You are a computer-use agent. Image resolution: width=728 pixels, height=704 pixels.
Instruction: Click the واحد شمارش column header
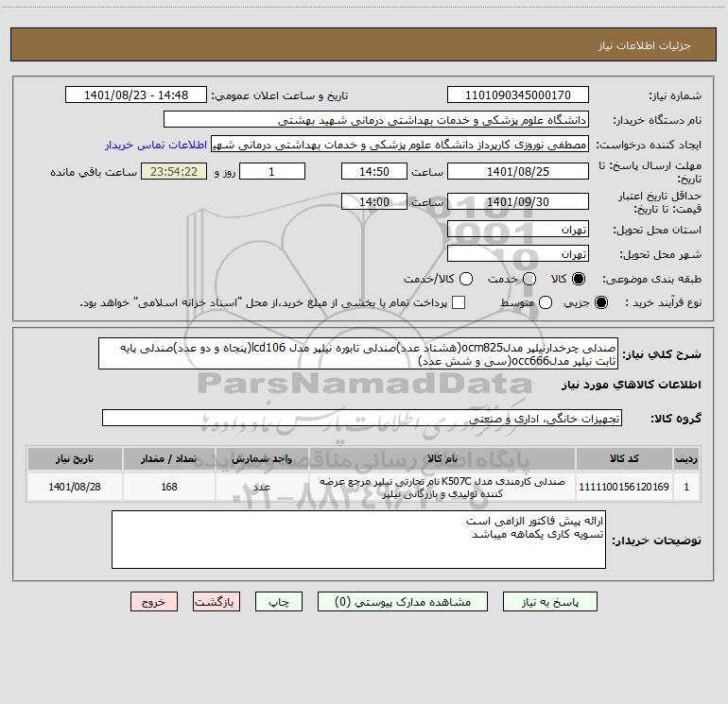pyautogui.click(x=262, y=458)
